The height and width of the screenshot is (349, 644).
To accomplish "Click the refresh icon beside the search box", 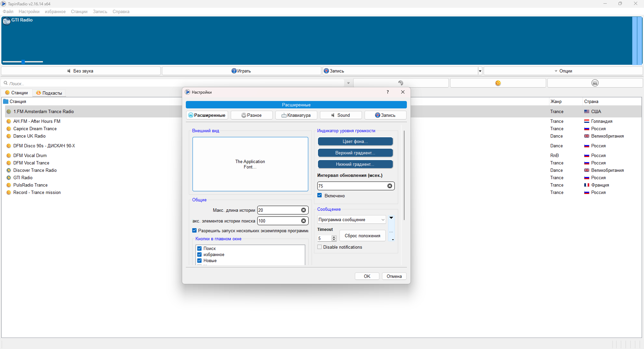I will pos(400,83).
